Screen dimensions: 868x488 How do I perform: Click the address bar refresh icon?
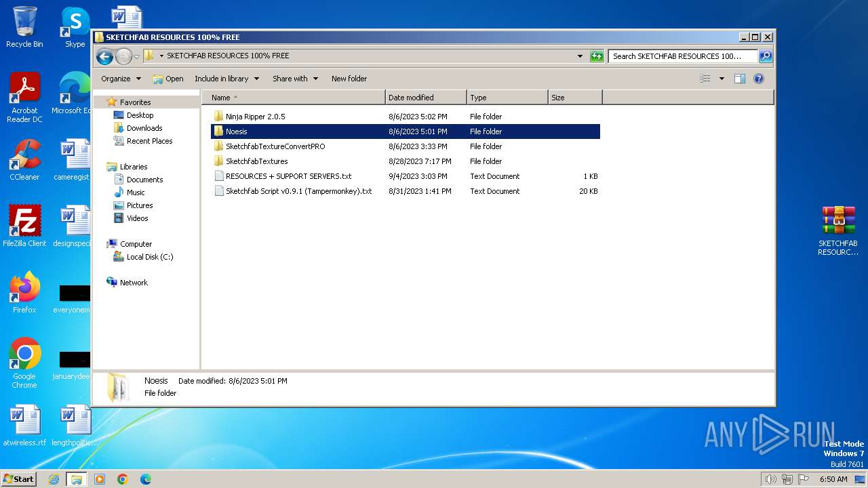(597, 56)
